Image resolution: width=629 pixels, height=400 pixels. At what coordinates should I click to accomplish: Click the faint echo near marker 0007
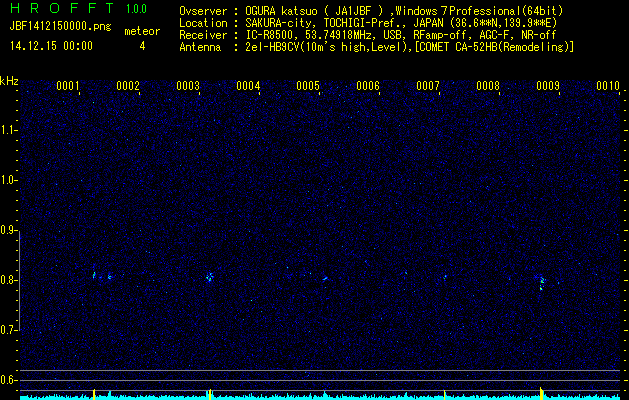[x=445, y=276]
